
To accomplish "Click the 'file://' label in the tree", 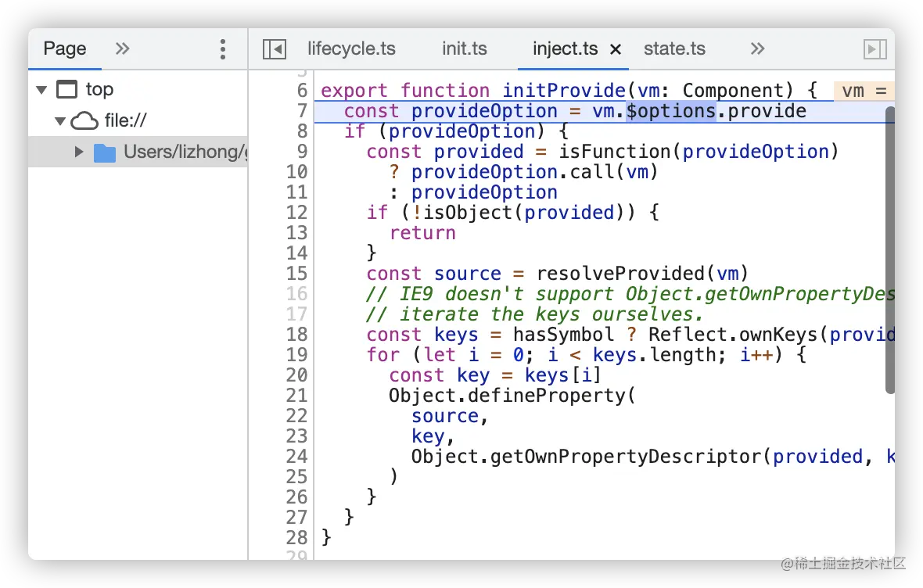I will click(125, 120).
